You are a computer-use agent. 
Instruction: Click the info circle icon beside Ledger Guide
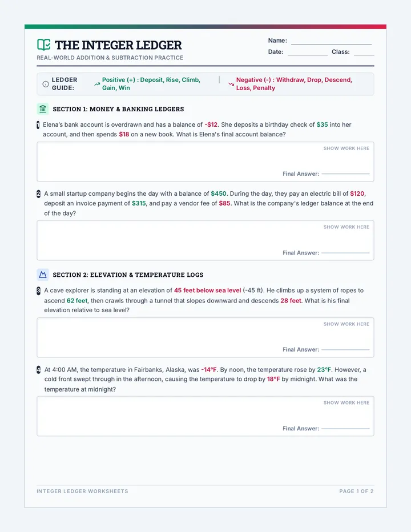46,84
